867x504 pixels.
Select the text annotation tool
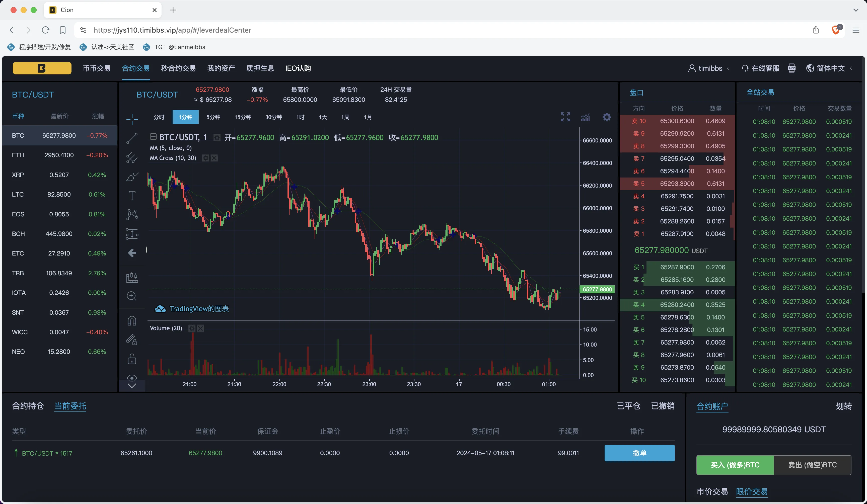(x=132, y=195)
